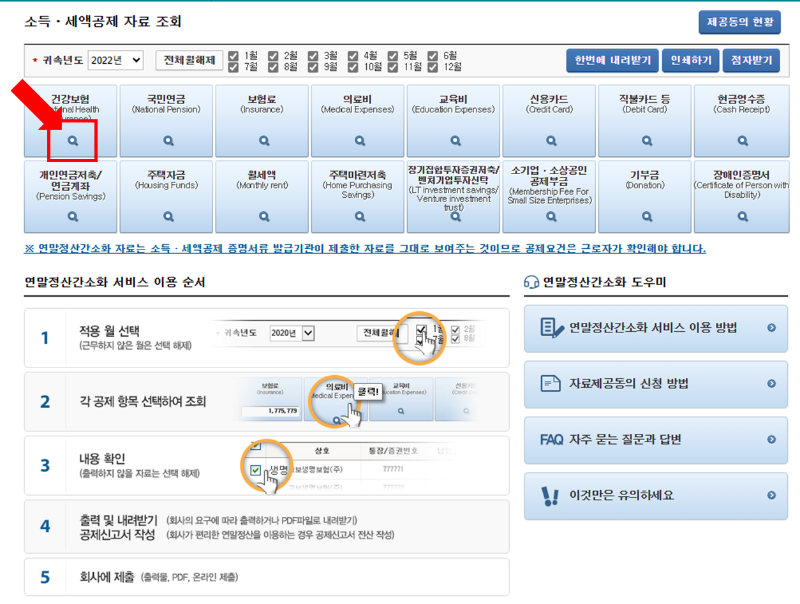
Task: Open the 연말정산간소화 자료 안내 notice link
Action: pos(365,249)
